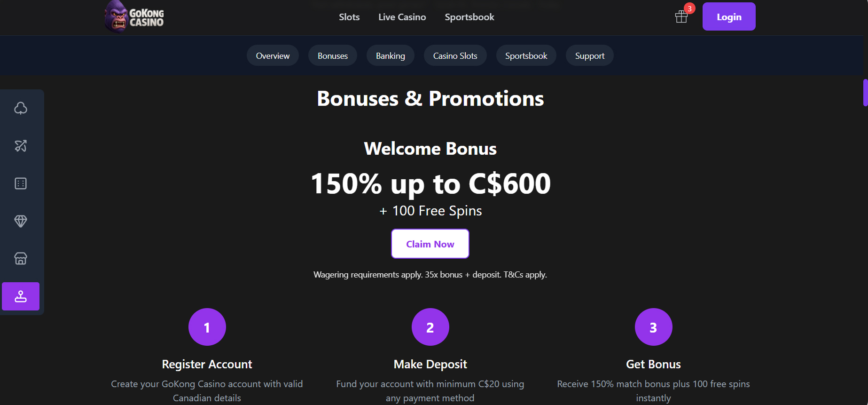Go to Live Casino in top menu
The height and width of the screenshot is (405, 868).
402,17
